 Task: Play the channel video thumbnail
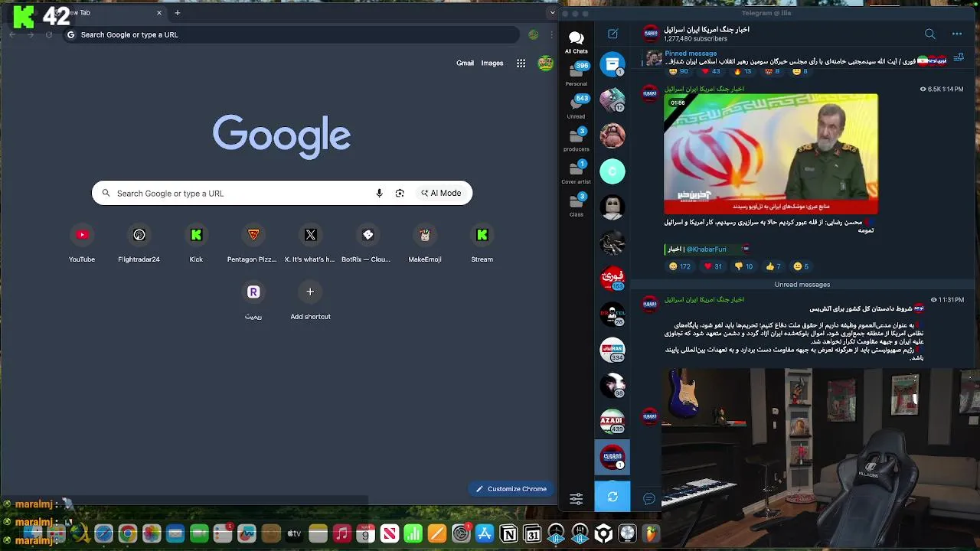coord(771,153)
